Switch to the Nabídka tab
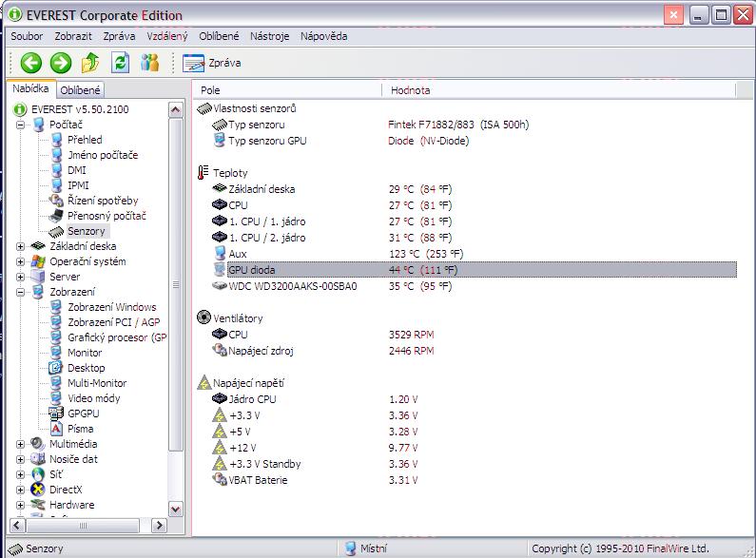This screenshot has height=558, width=756. click(x=30, y=88)
